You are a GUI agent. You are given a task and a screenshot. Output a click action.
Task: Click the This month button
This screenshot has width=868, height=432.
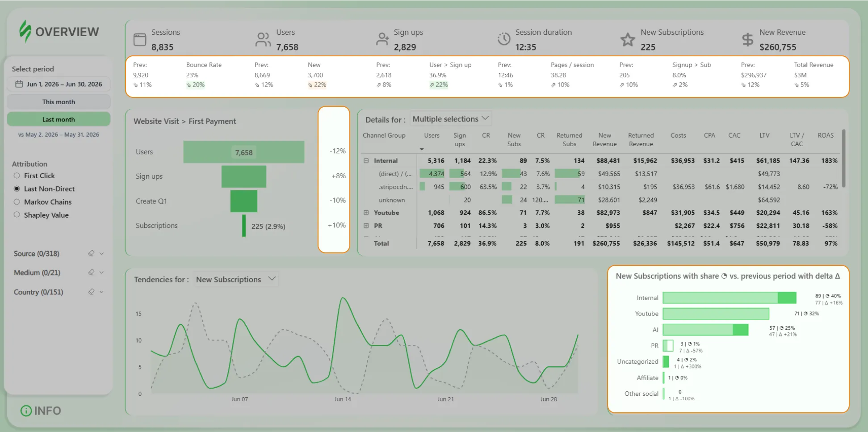[x=59, y=102]
